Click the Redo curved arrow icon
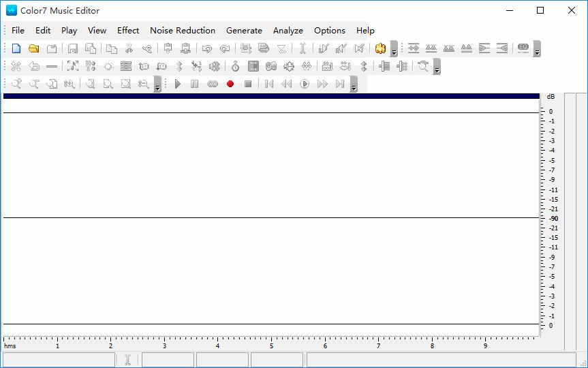This screenshot has width=588, height=368. [x=225, y=48]
